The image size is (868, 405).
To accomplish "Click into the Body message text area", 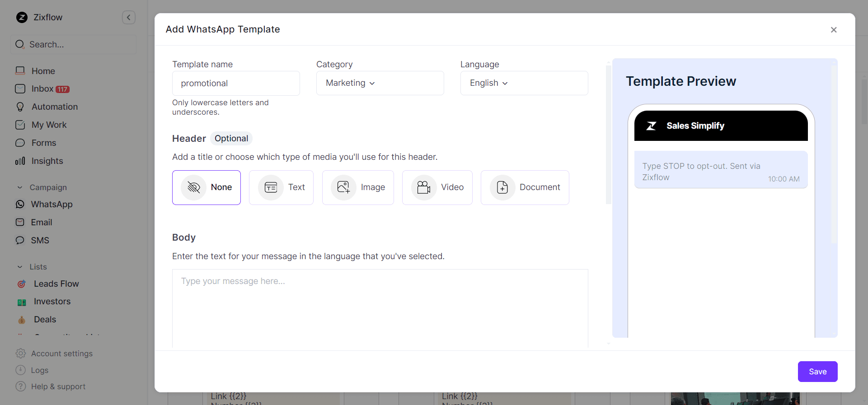I will pos(380,308).
